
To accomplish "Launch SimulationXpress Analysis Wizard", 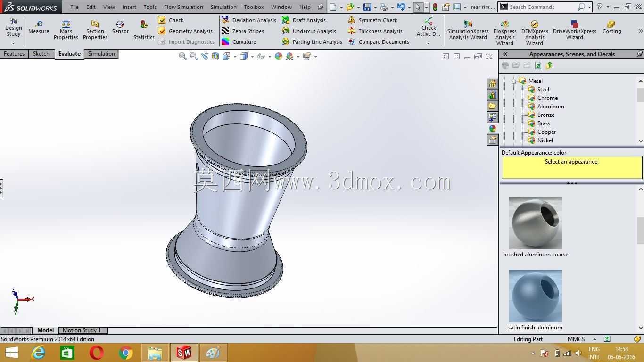I will [468, 31].
